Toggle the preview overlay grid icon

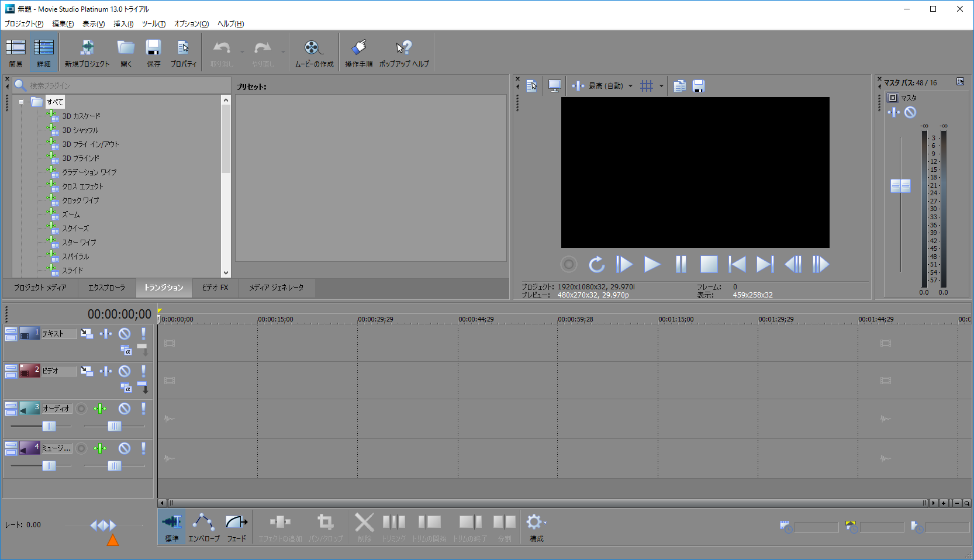click(647, 86)
